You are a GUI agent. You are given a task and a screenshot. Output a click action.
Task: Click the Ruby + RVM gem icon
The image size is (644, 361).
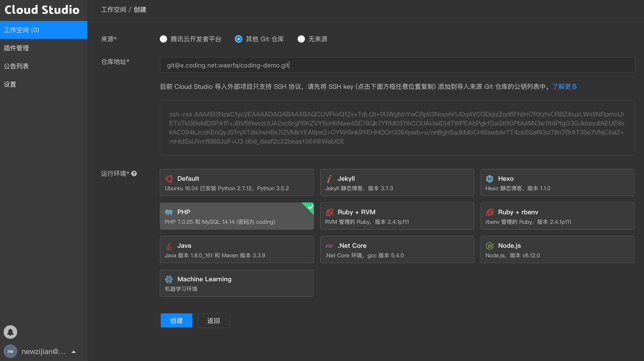[x=329, y=212]
